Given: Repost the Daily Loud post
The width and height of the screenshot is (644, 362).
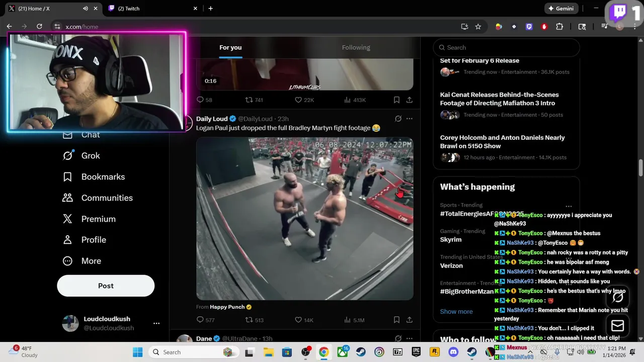Looking at the screenshot, I should pyautogui.click(x=254, y=320).
